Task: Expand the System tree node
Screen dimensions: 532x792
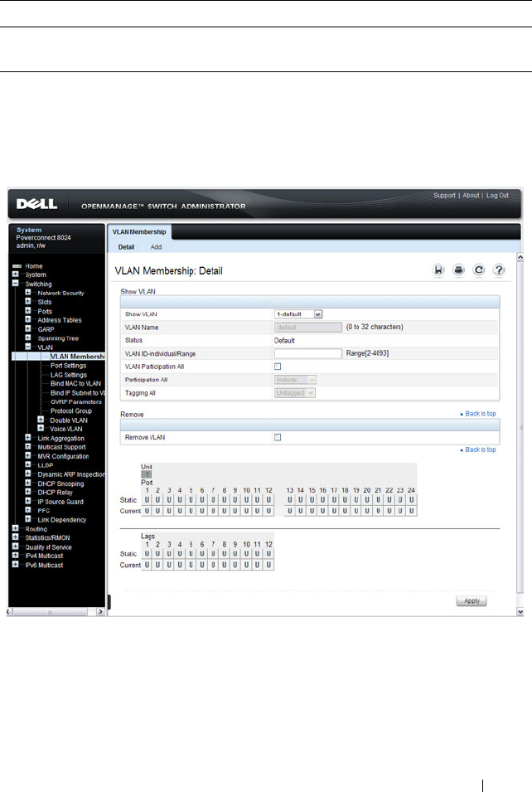Action: (16, 275)
